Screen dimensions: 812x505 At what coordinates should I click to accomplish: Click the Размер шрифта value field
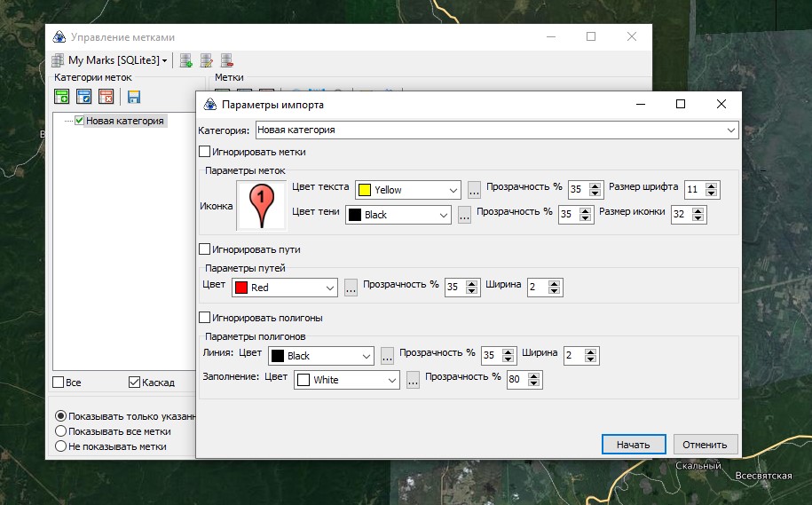(695, 190)
